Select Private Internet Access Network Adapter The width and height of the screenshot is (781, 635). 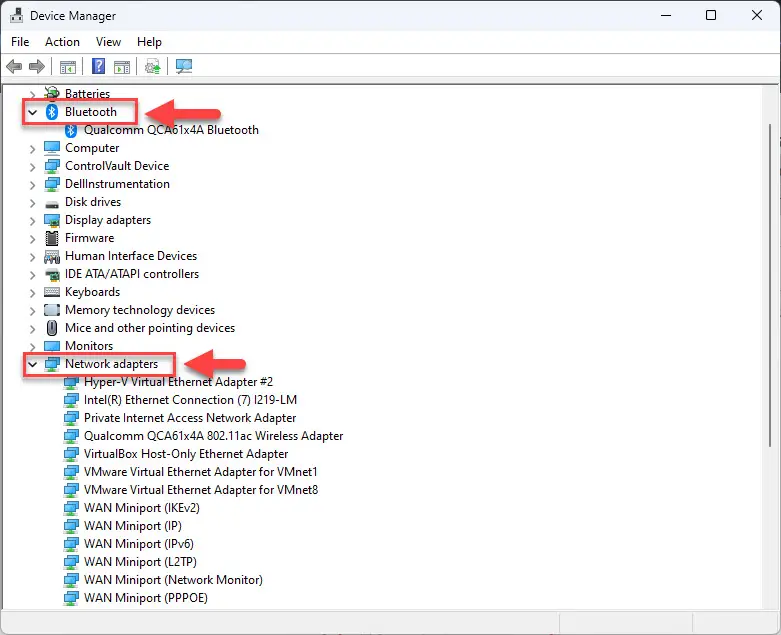click(190, 418)
